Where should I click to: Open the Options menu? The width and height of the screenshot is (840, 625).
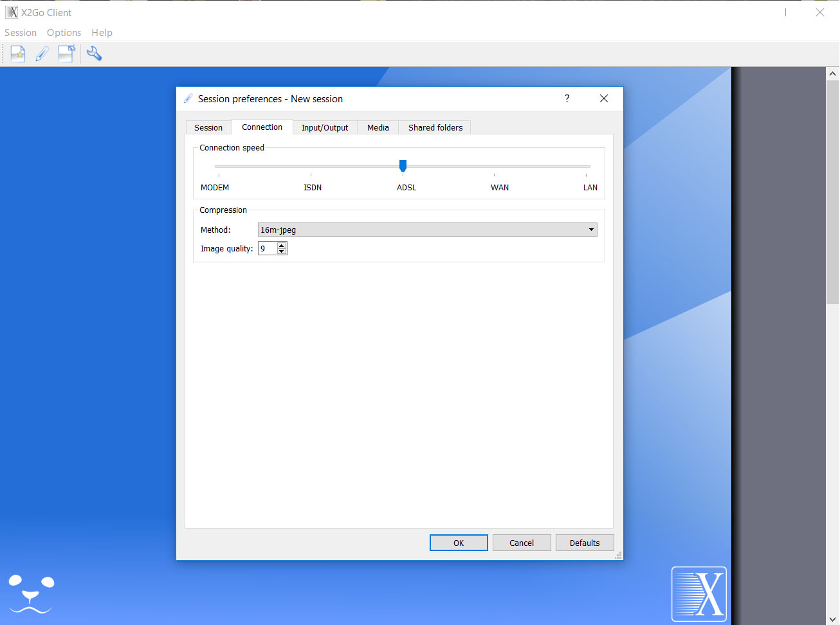tap(64, 33)
